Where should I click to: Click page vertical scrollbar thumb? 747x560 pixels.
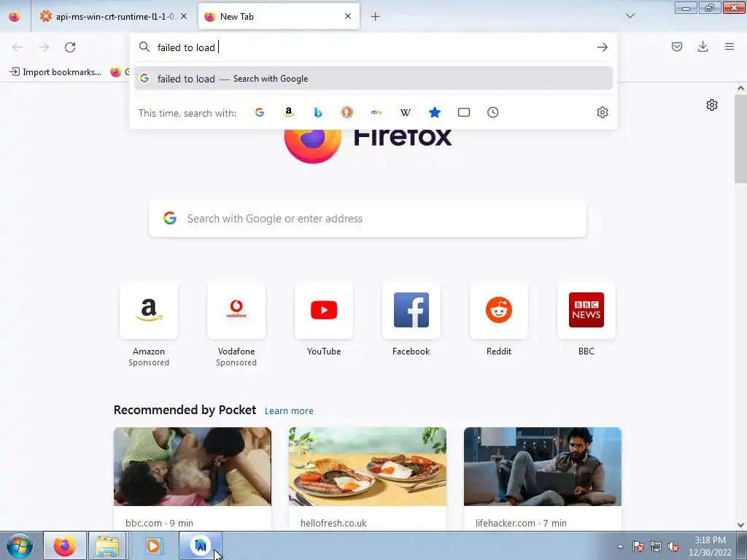[x=740, y=138]
